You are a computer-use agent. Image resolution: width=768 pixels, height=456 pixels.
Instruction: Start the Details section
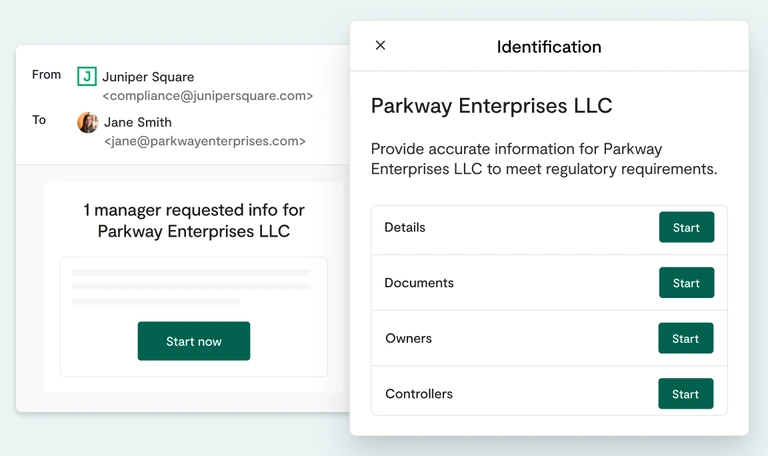tap(686, 227)
